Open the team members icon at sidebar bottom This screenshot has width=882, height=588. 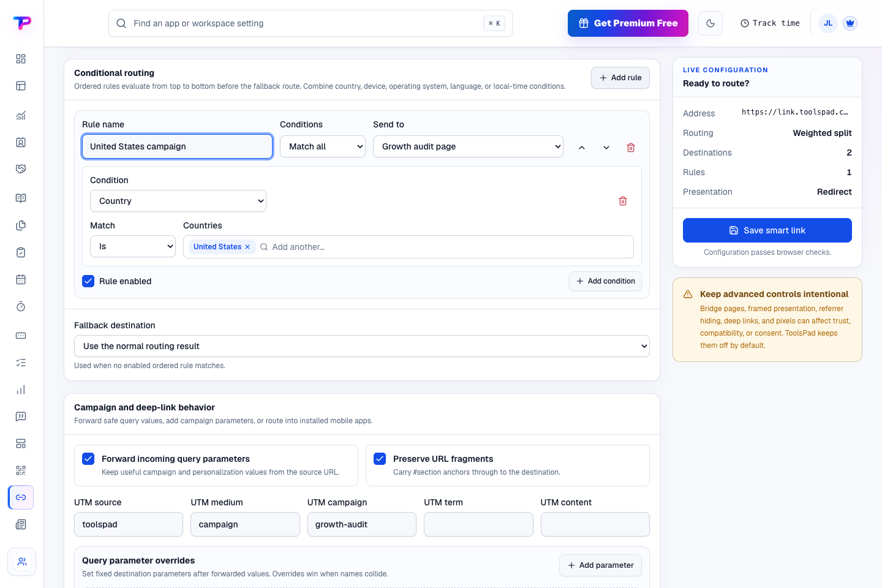click(x=22, y=562)
